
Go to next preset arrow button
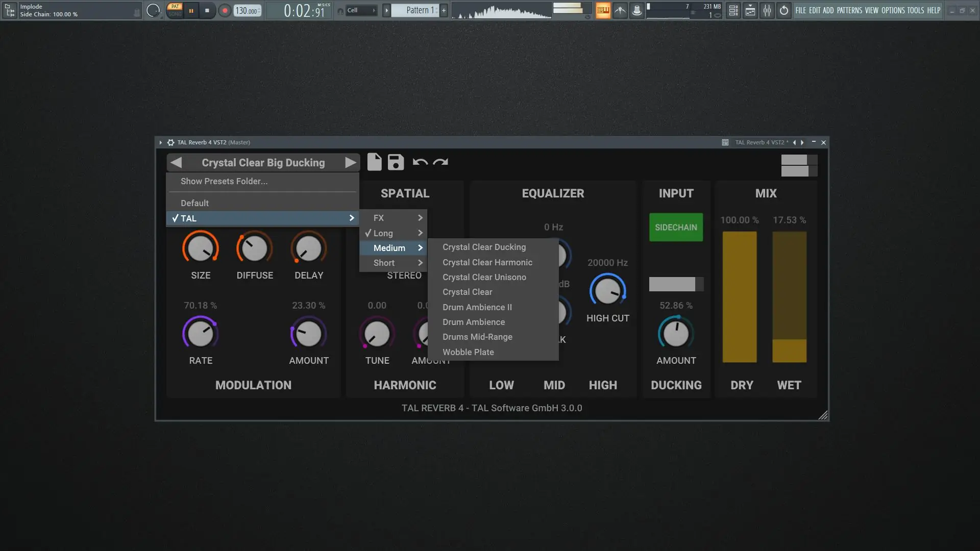350,163
